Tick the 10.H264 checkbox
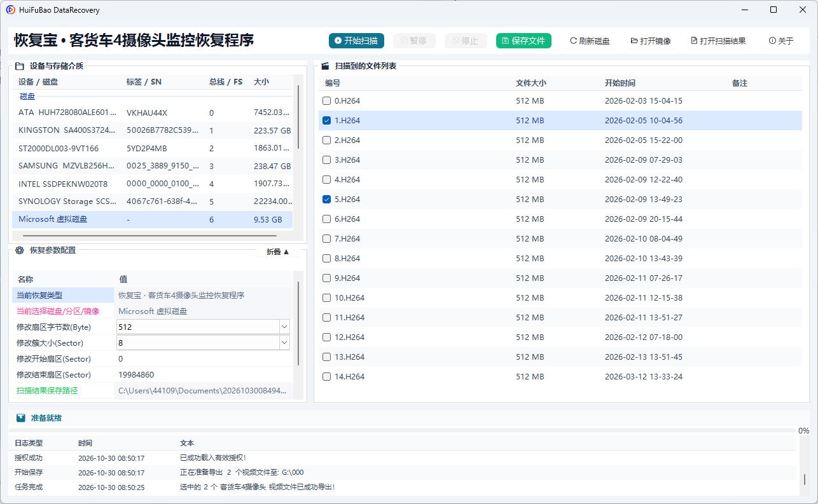This screenshot has height=504, width=818. coord(327,298)
